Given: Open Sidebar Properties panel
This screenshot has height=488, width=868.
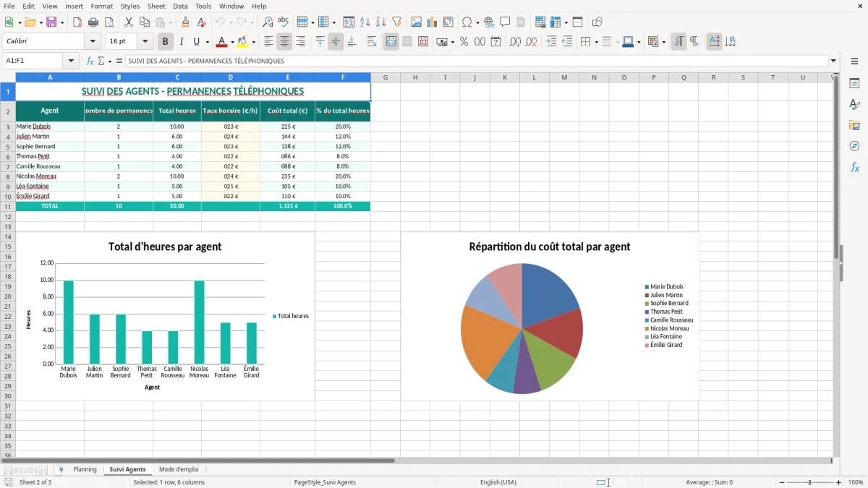Looking at the screenshot, I should [x=854, y=84].
